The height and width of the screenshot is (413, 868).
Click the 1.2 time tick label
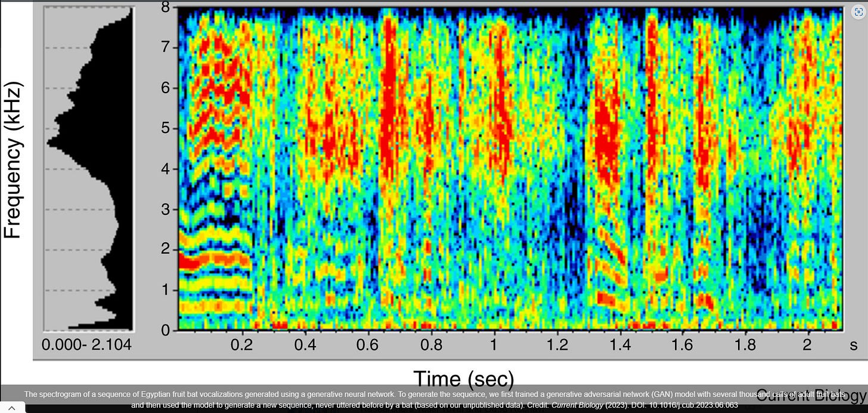(x=557, y=346)
